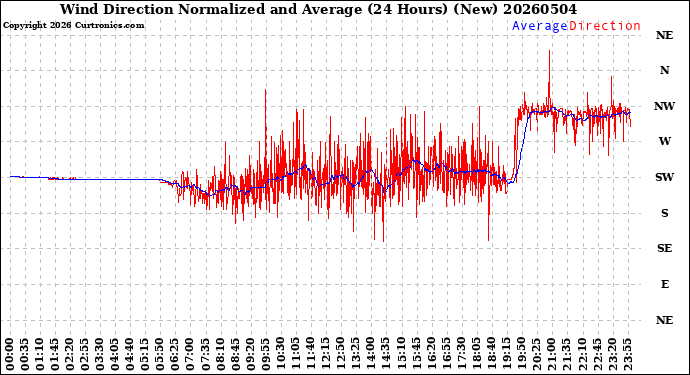The height and width of the screenshot is (375, 690).
Task: Click the 09:55 time axis label
Action: coord(265,355)
